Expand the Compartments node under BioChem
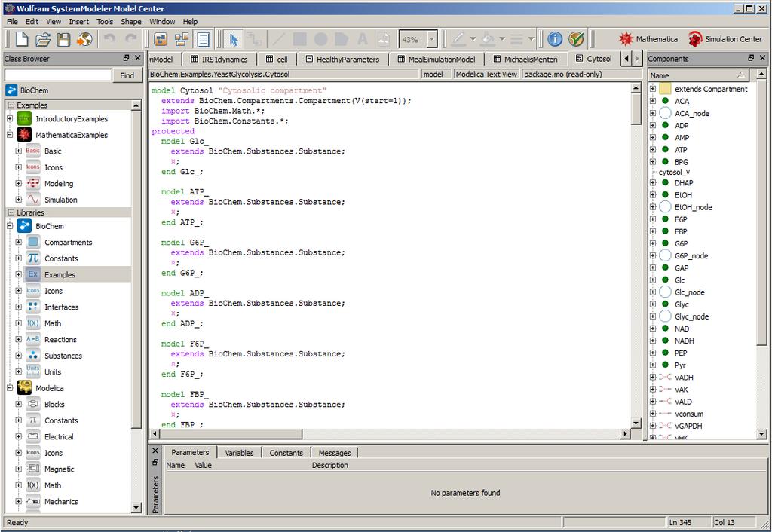772x532 pixels. click(x=19, y=242)
